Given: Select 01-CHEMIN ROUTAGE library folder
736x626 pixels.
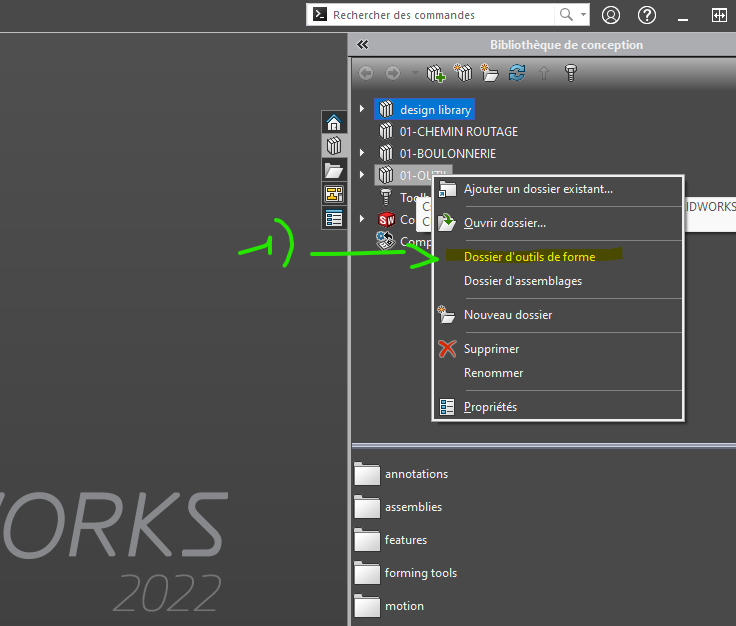Looking at the screenshot, I should [x=458, y=131].
